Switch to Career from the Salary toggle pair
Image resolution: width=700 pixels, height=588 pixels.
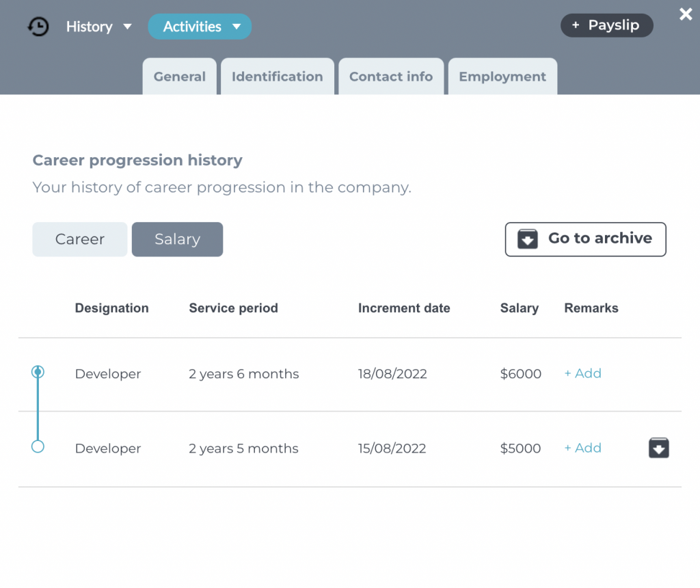(x=79, y=239)
